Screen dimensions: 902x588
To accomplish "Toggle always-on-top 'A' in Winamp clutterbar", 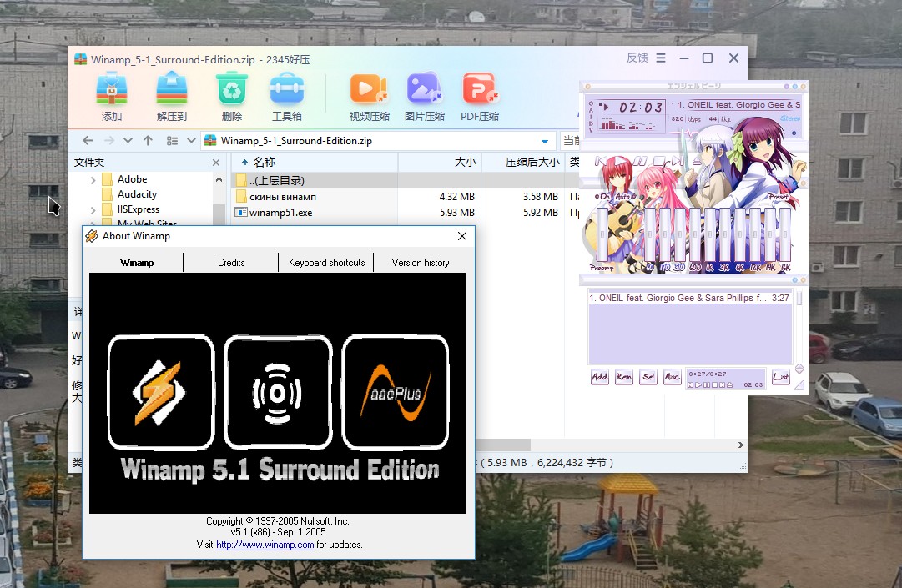I will click(591, 110).
